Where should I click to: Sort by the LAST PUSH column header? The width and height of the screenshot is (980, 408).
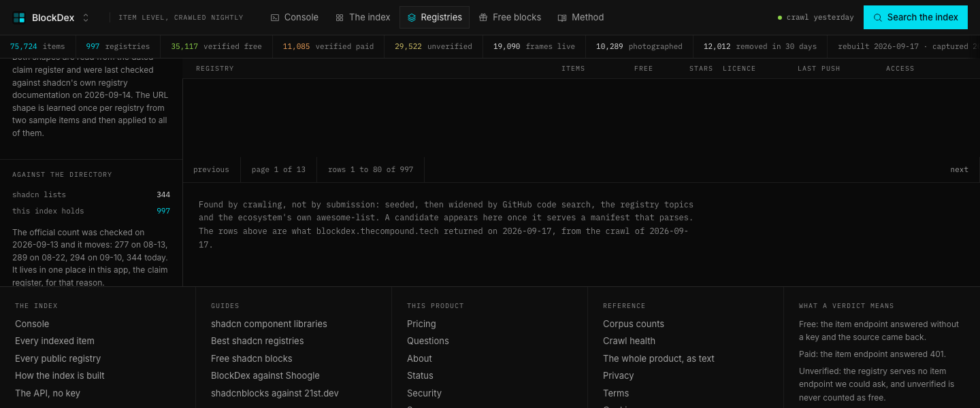pyautogui.click(x=819, y=69)
